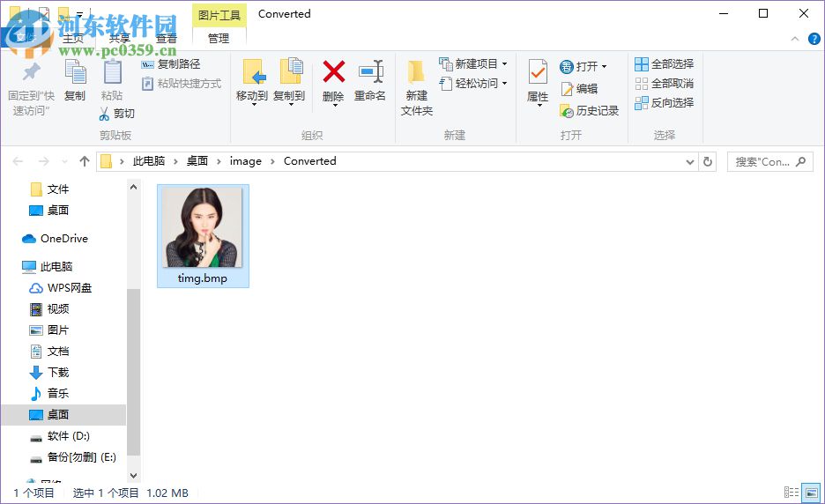Switch to the Share (共享) tab
This screenshot has height=504, width=825.
[x=120, y=38]
